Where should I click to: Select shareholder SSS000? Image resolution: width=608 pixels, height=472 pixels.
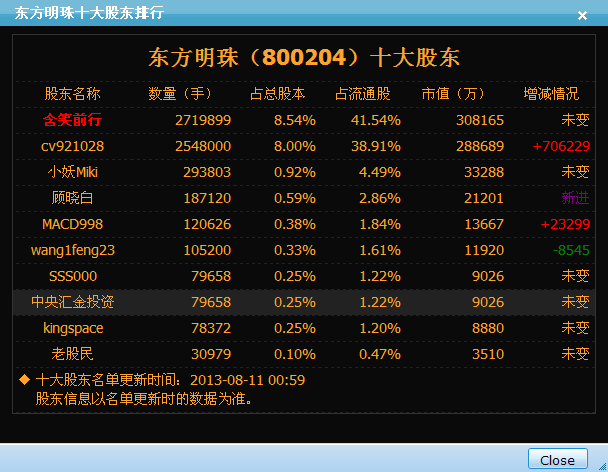73,276
